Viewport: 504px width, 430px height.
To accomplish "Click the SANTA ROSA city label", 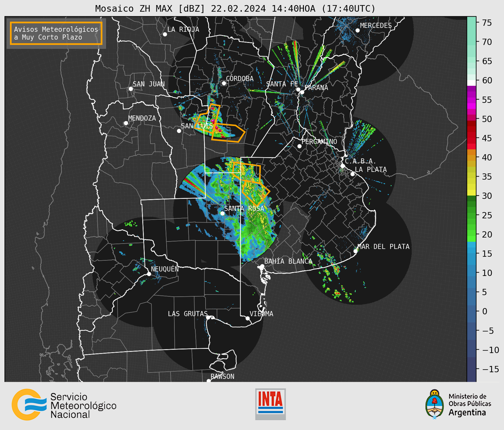I will (x=244, y=208).
